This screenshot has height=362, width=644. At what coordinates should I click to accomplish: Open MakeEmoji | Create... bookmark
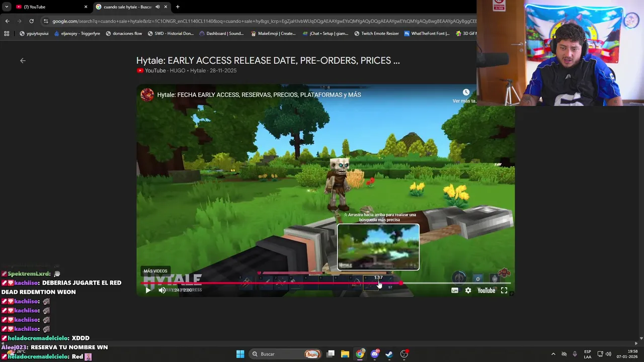[273, 34]
